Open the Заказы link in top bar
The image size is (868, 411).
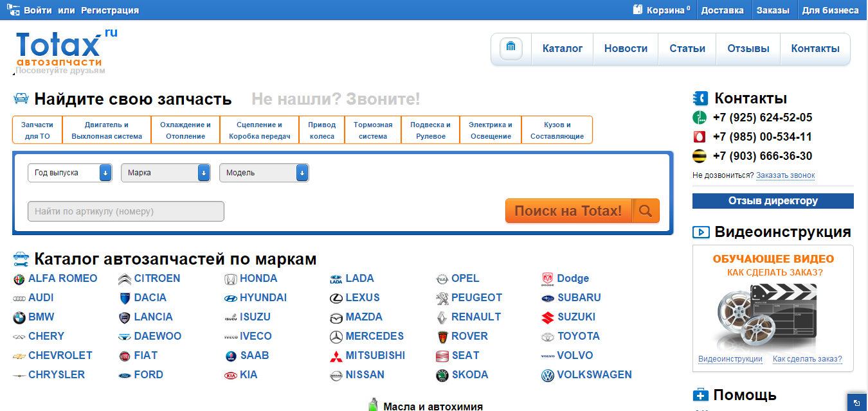coord(773,10)
